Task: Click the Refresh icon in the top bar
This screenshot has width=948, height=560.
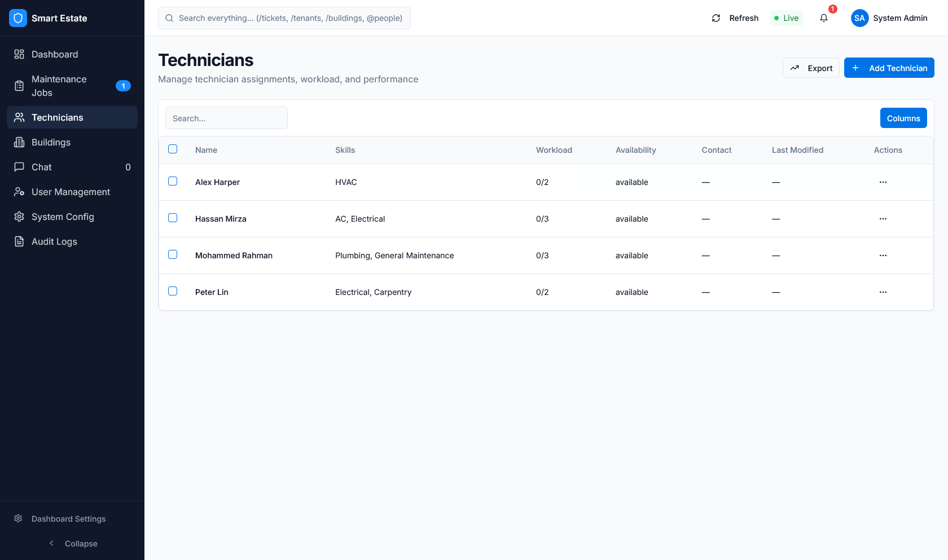Action: [x=716, y=18]
